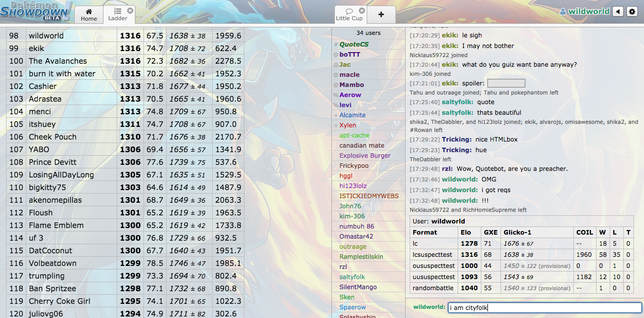Click inside the chat message input field
Viewport: 644px width, 318px height.
click(544, 308)
